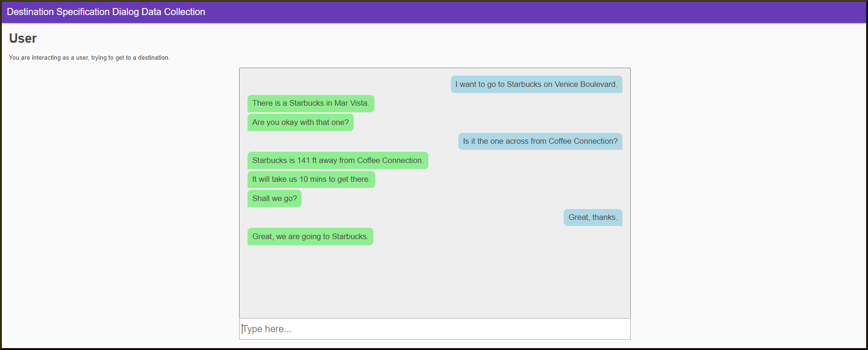This screenshot has width=868, height=350.
Task: Select the "Is it the one across from Coffee Connection?" message
Action: pos(540,141)
